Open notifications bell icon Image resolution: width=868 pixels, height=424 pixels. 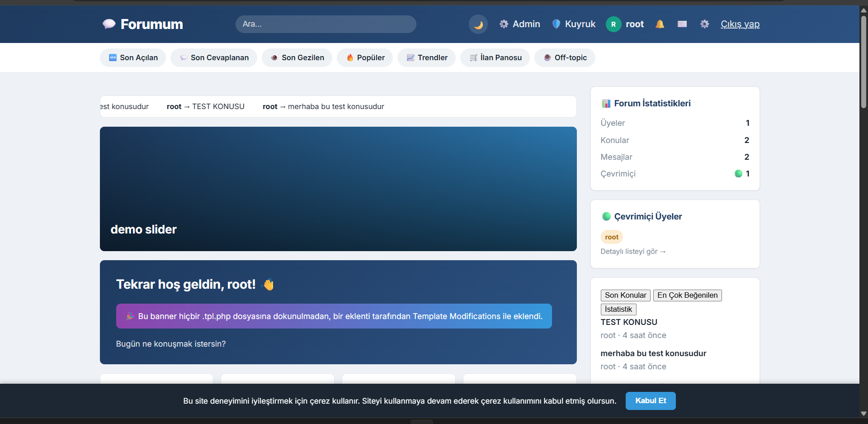[660, 24]
